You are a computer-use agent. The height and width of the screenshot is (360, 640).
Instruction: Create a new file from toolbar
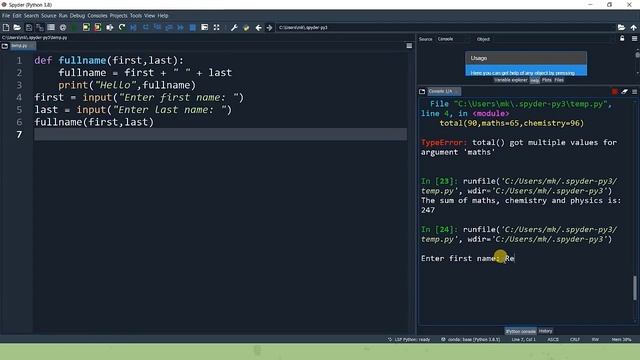(x=6, y=27)
